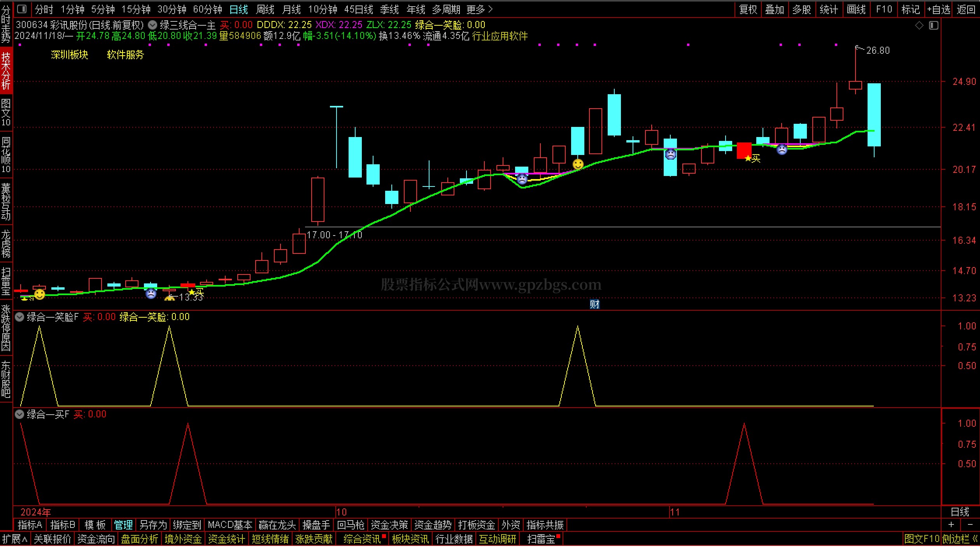Click the 统计 statistics button
Image resolution: width=980 pixels, height=547 pixels.
828,9
